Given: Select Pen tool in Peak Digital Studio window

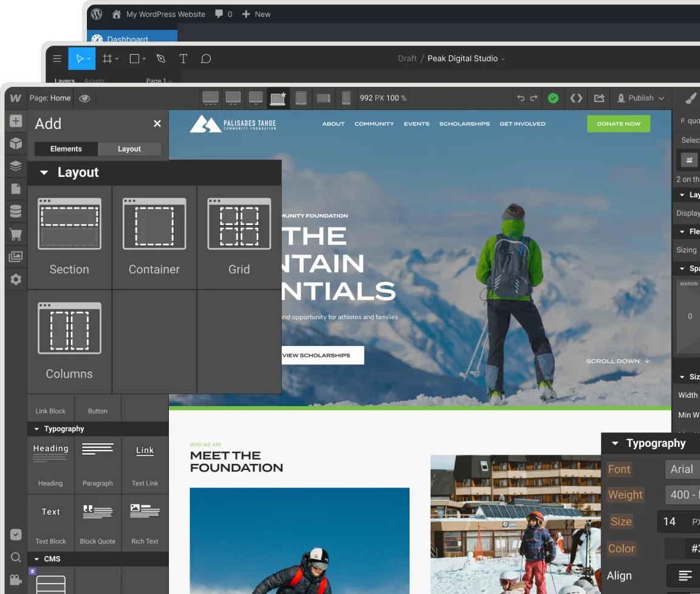Looking at the screenshot, I should pyautogui.click(x=161, y=59).
